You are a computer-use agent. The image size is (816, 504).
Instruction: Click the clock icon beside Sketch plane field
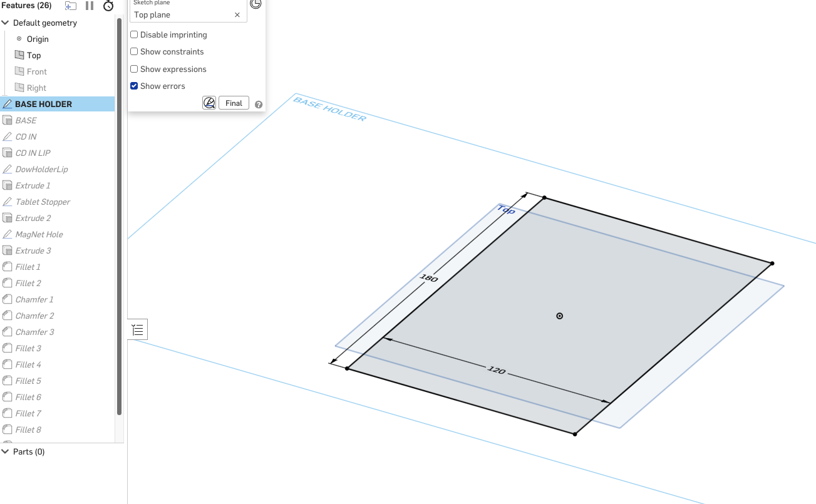(256, 4)
